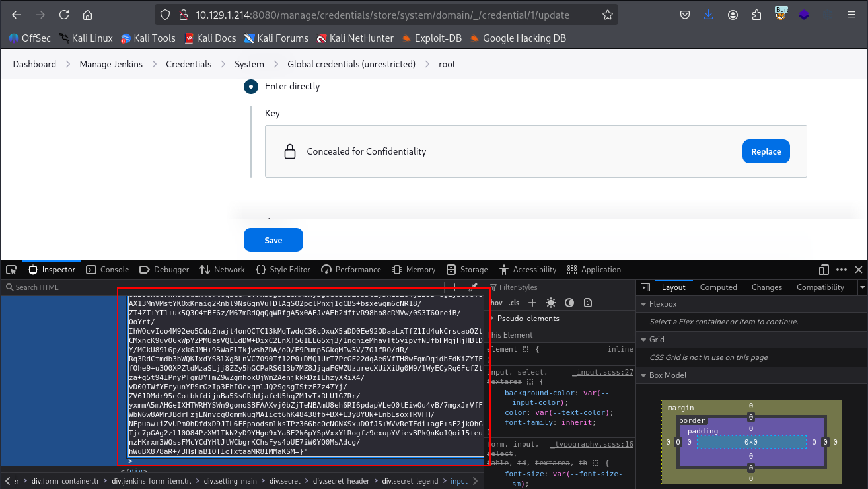Open the Storage tab
The height and width of the screenshot is (489, 868).
pyautogui.click(x=467, y=270)
